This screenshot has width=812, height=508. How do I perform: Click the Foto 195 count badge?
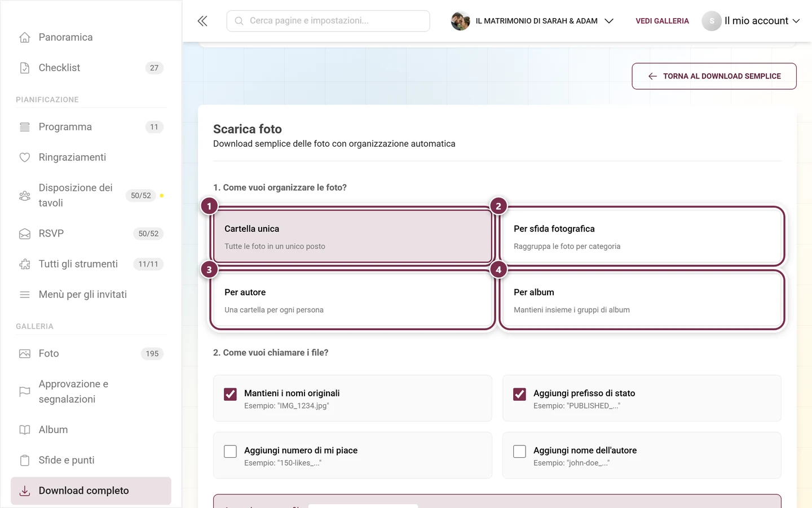coord(152,354)
